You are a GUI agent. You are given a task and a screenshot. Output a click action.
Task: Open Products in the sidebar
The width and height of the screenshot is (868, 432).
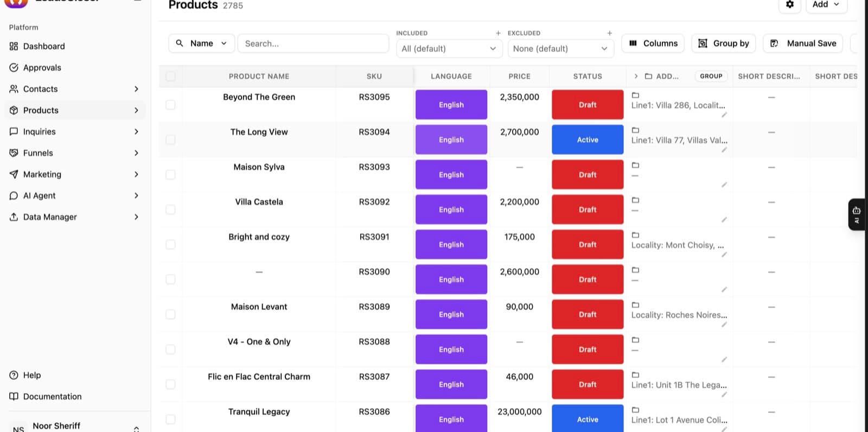tap(75, 110)
